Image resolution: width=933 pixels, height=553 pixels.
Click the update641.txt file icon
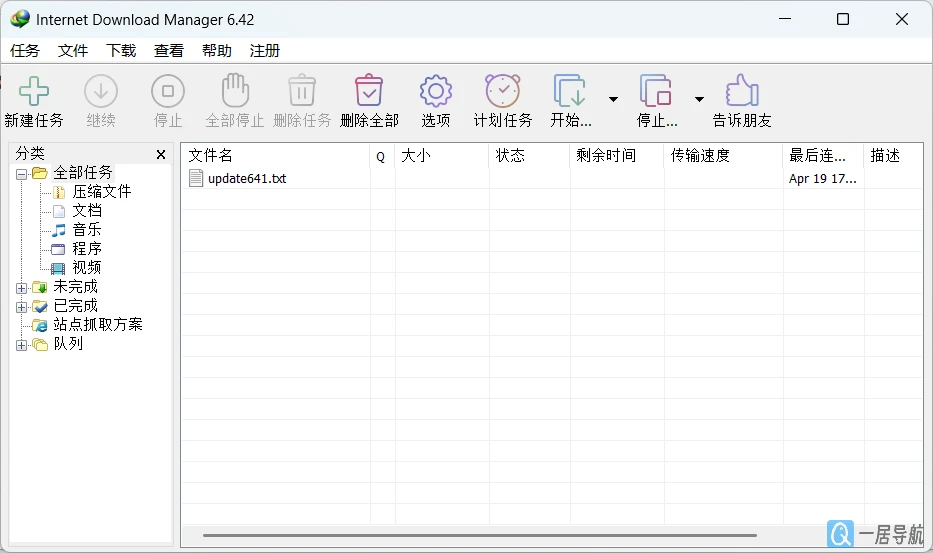(196, 178)
